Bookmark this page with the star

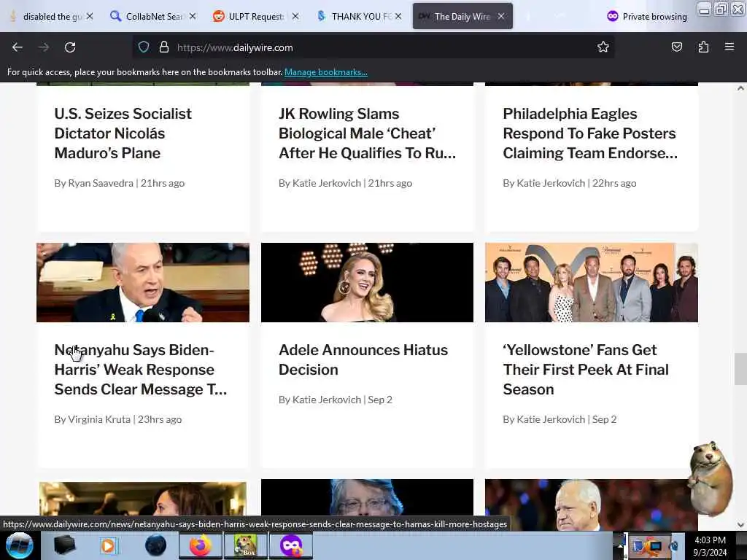pos(603,47)
